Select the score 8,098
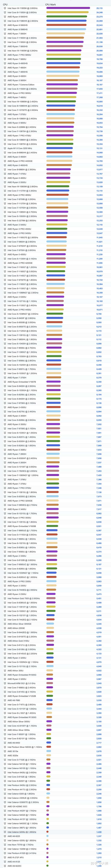The width and height of the screenshot is (111, 868). coord(99,407)
